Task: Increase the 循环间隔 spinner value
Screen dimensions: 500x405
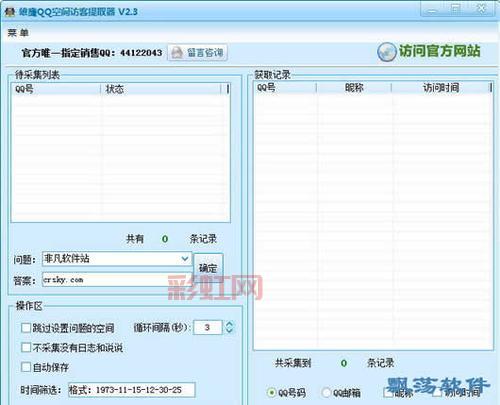Action: pyautogui.click(x=229, y=324)
